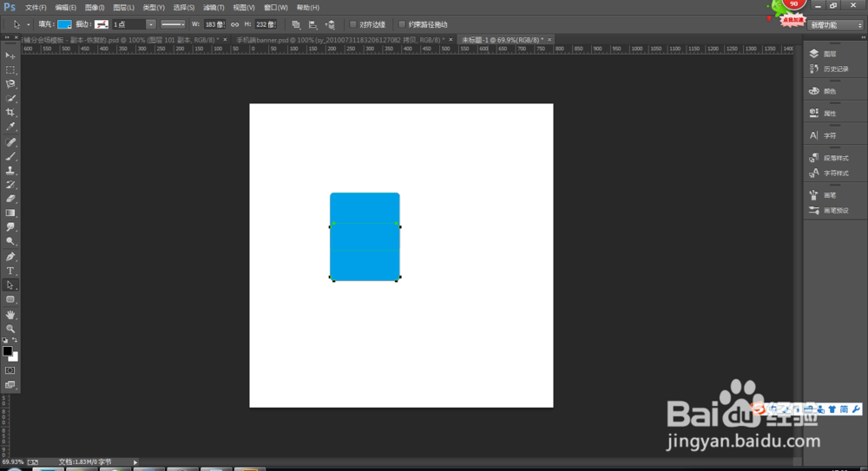Swap foreground and background colors

[15, 340]
